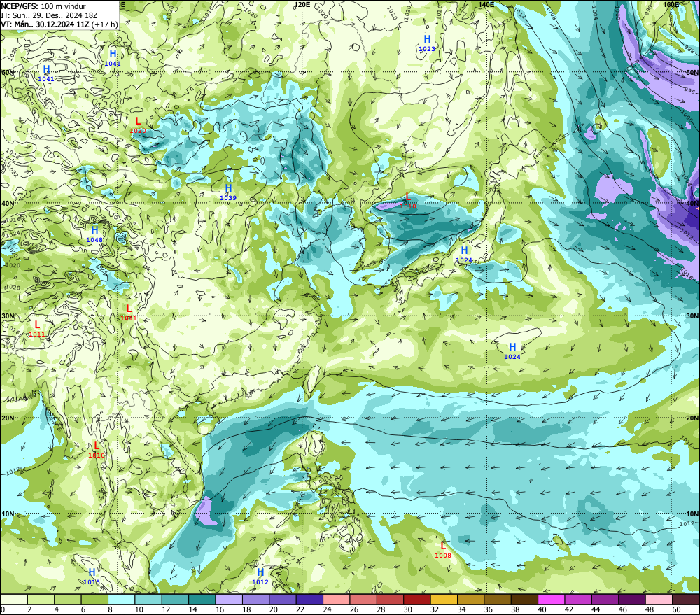Select the H 1012 high pressure marker
Image resolution: width=700 pixels, height=615 pixels.
coord(260,577)
